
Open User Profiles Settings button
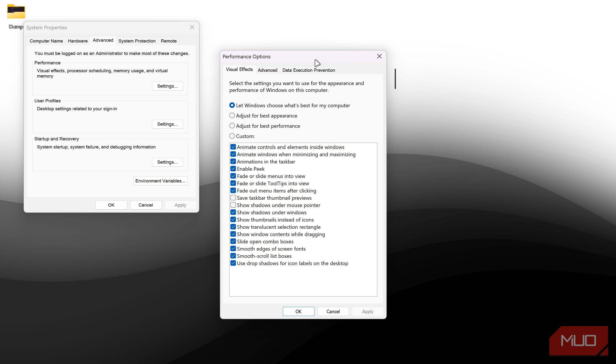(x=167, y=124)
